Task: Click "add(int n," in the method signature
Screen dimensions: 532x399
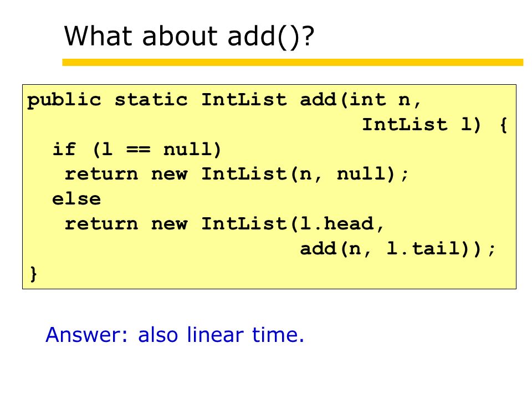Action: point(360,100)
